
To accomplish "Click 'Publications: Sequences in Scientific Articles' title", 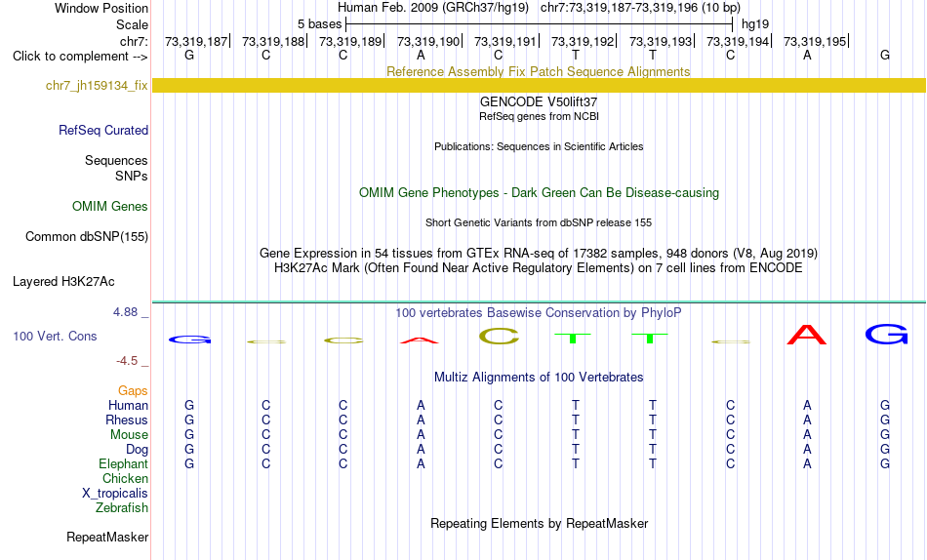I will (539, 146).
